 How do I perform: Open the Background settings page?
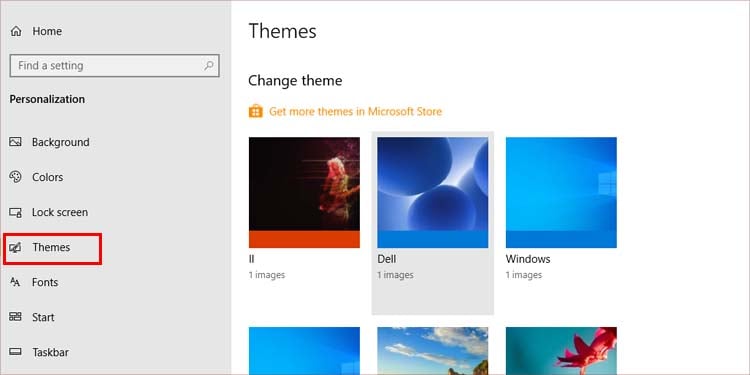click(x=60, y=142)
